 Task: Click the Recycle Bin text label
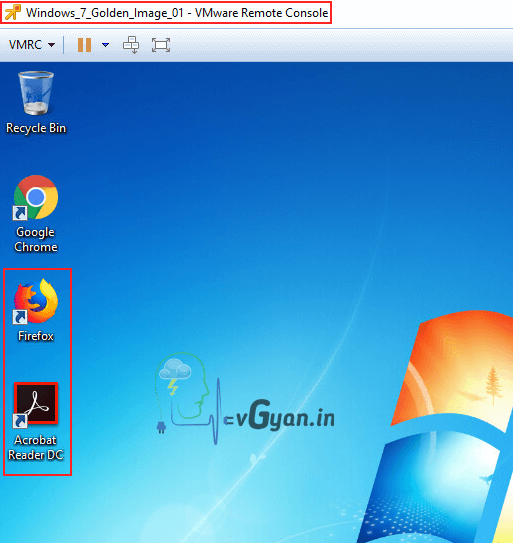[36, 128]
